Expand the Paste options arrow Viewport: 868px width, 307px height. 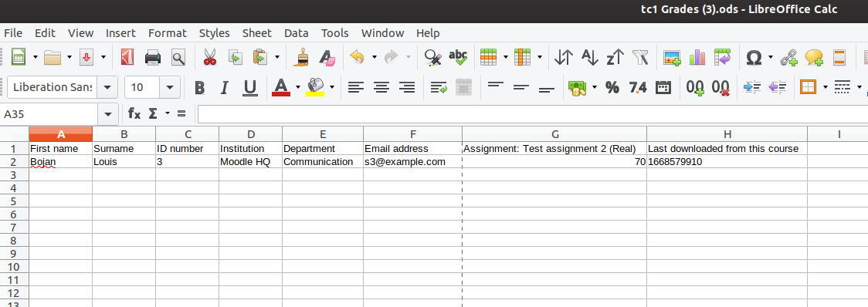[x=276, y=57]
